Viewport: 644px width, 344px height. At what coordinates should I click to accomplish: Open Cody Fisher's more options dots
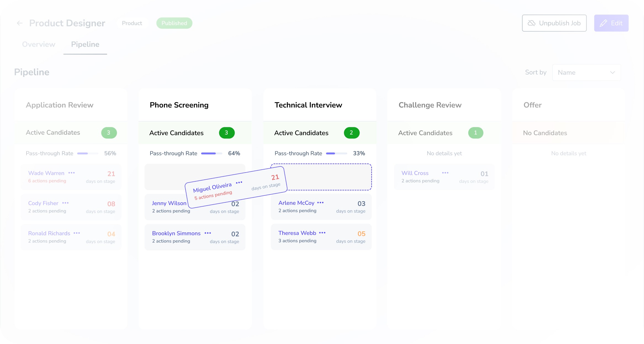[x=65, y=203]
